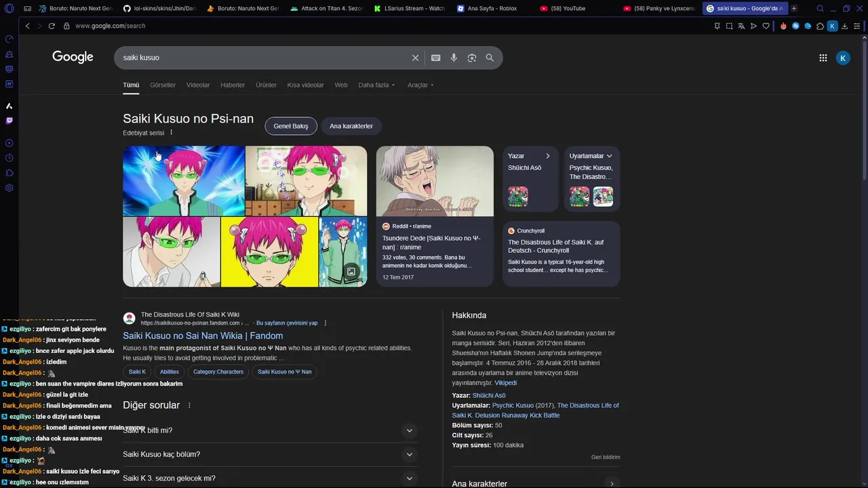Screen dimensions: 868x488
Task: Open Ana karakterler section arrow
Action: 612,484
